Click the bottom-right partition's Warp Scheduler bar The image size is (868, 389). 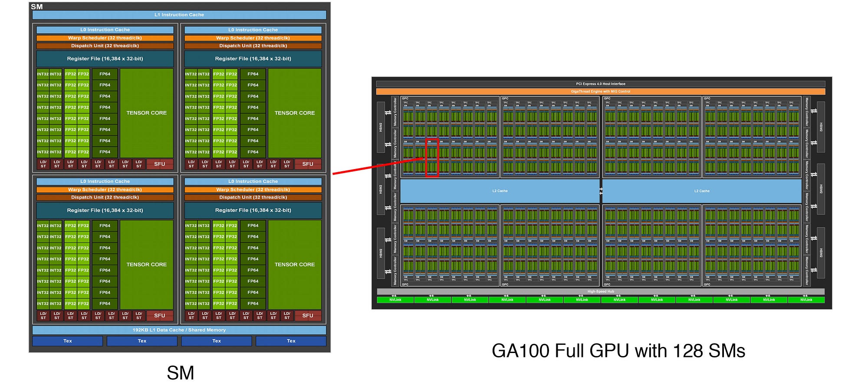point(253,190)
